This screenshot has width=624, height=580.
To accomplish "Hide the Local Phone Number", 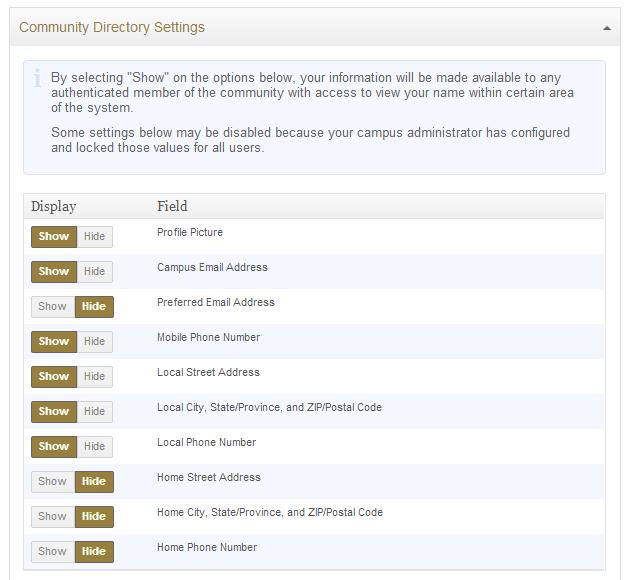I will point(94,447).
